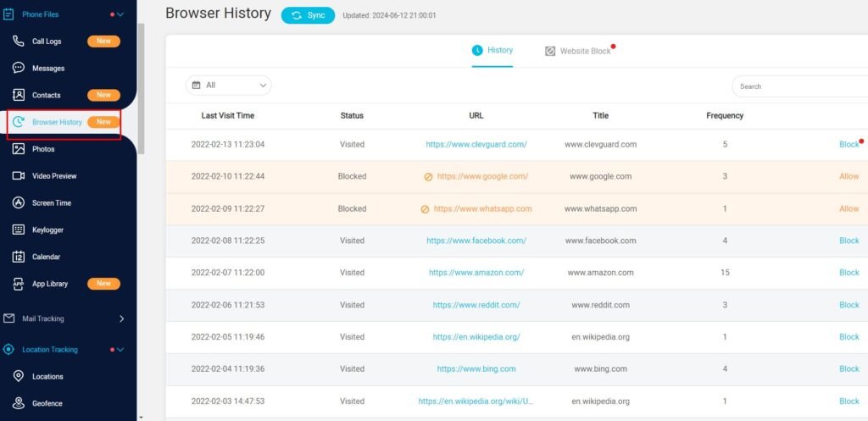Image resolution: width=868 pixels, height=421 pixels.
Task: Click the www.amazon.com title cell
Action: coord(601,273)
